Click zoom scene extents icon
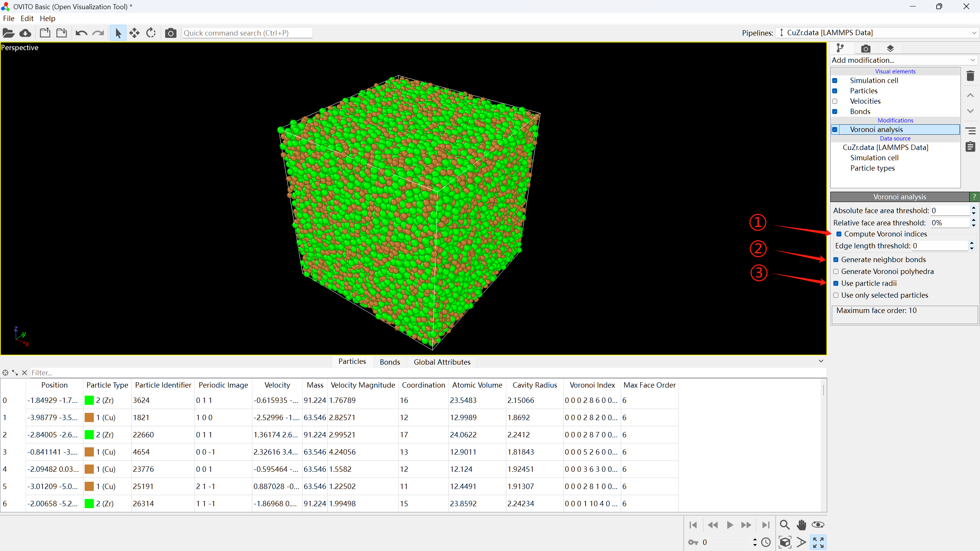980x551 pixels. tap(785, 542)
